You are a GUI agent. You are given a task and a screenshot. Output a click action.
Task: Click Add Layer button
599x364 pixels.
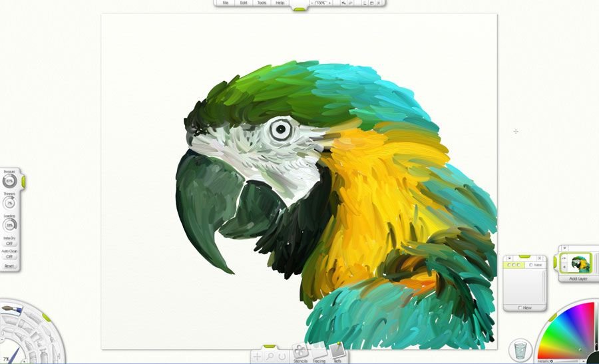coord(578,279)
